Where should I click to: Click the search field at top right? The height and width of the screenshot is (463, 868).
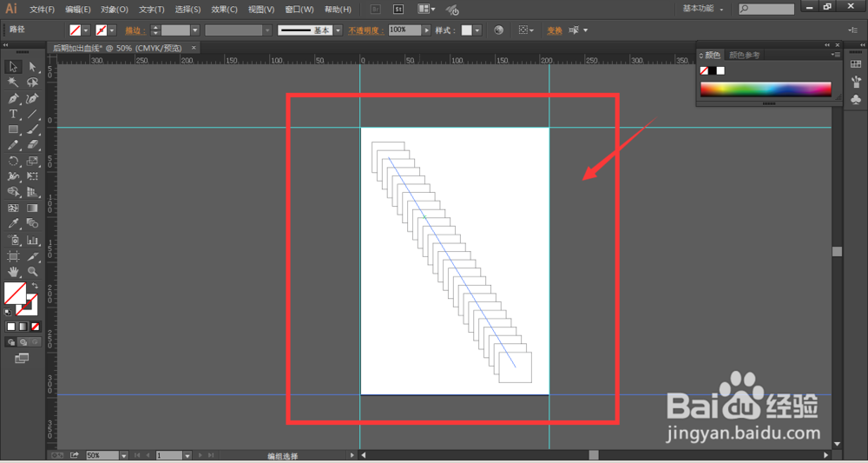(766, 9)
